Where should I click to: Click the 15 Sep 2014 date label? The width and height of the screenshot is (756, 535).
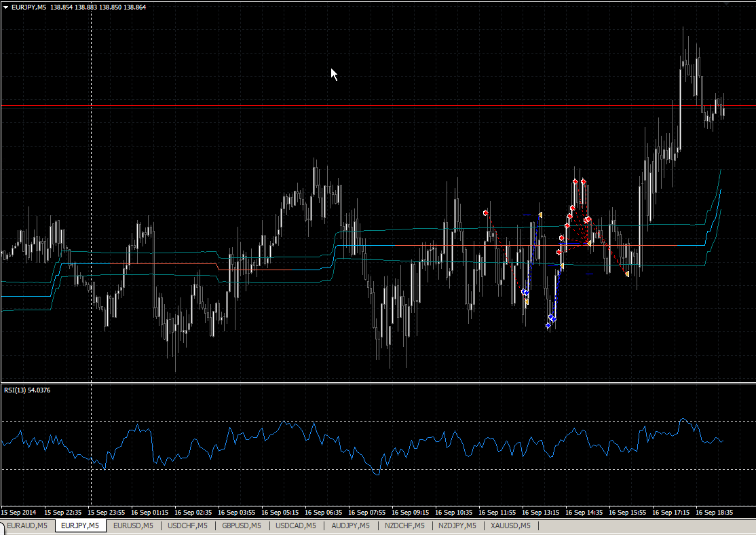pyautogui.click(x=19, y=513)
